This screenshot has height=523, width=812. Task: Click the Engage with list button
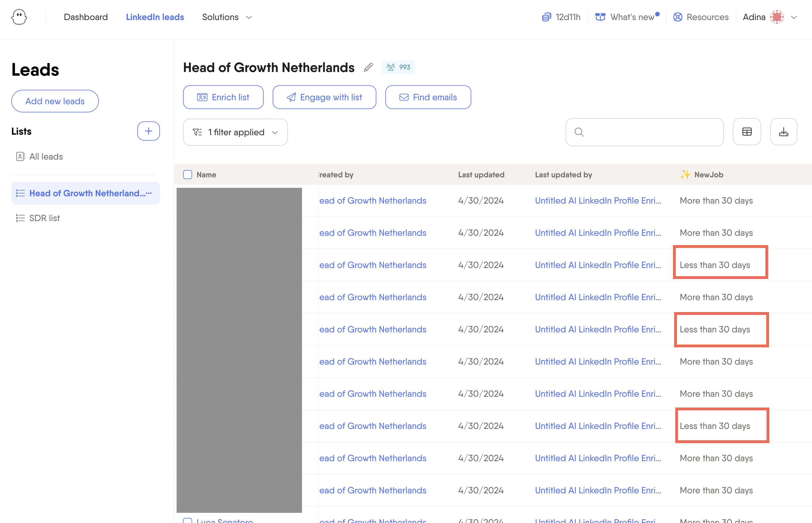[324, 97]
